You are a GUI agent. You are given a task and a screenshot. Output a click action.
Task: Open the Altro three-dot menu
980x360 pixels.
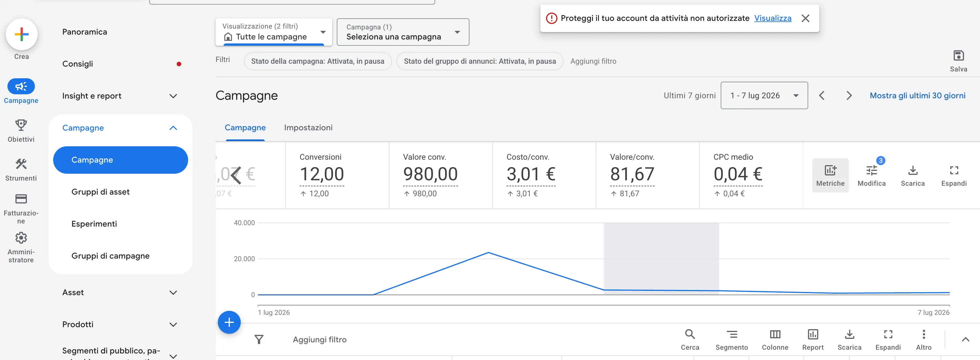[924, 335]
